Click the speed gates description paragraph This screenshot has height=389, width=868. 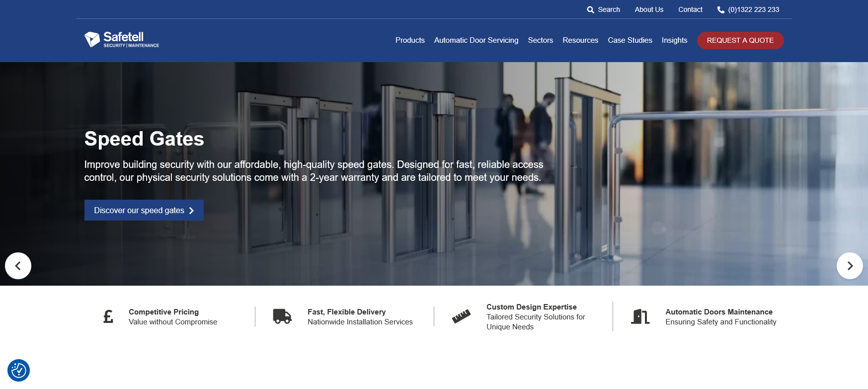coord(314,171)
